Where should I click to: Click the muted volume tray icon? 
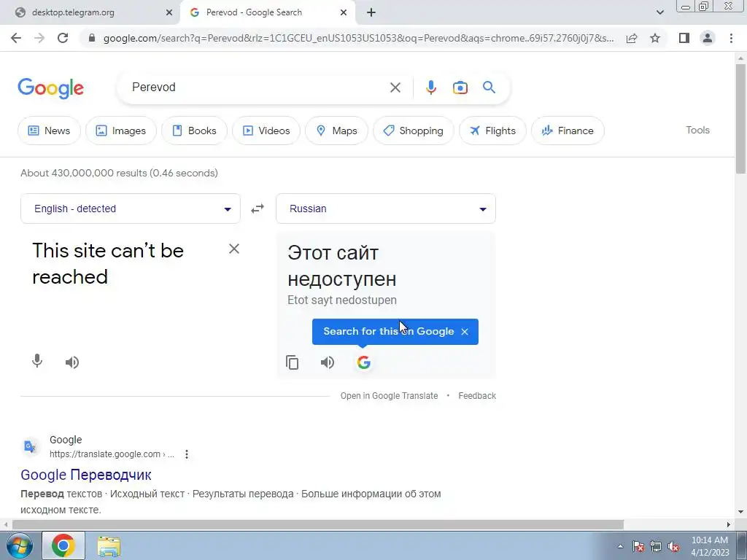(x=673, y=547)
